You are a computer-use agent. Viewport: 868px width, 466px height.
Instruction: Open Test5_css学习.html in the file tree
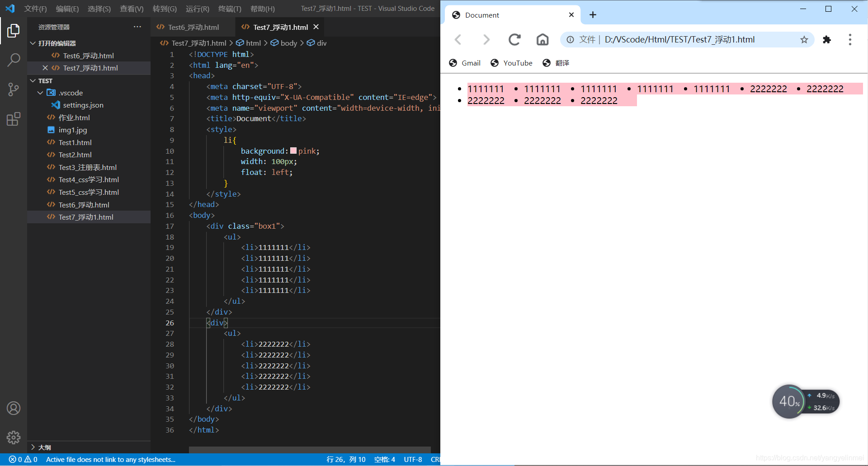click(89, 192)
